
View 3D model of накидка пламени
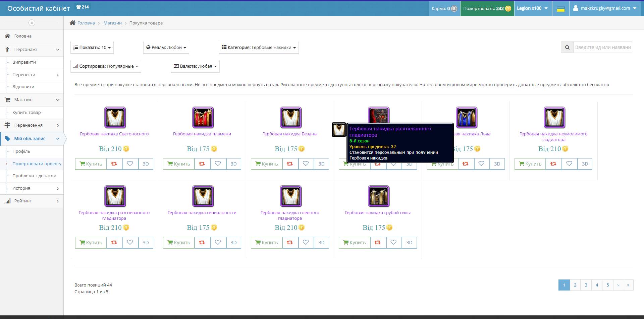click(234, 164)
